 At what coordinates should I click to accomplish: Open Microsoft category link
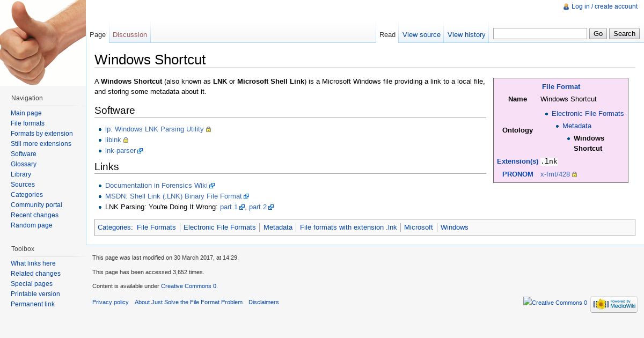tap(419, 227)
